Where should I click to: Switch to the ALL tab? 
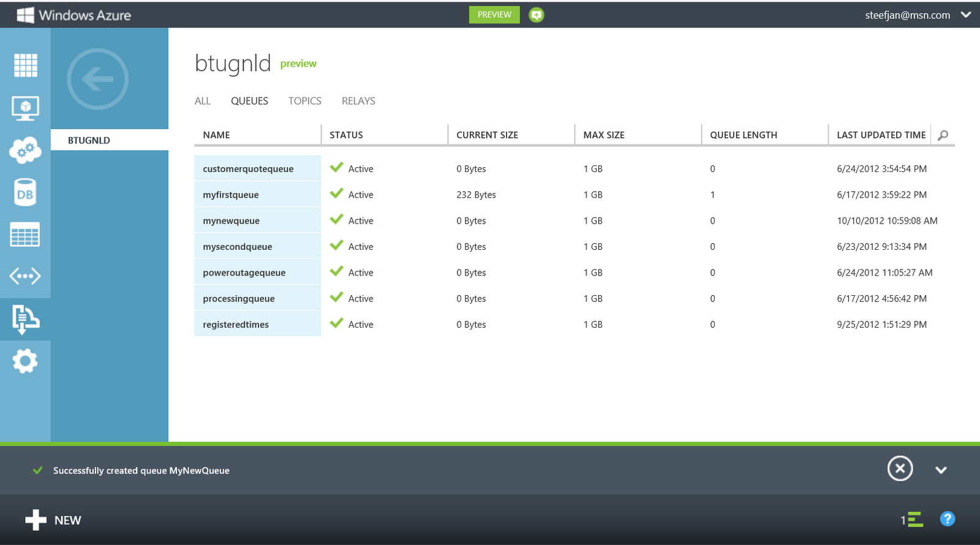pos(203,101)
